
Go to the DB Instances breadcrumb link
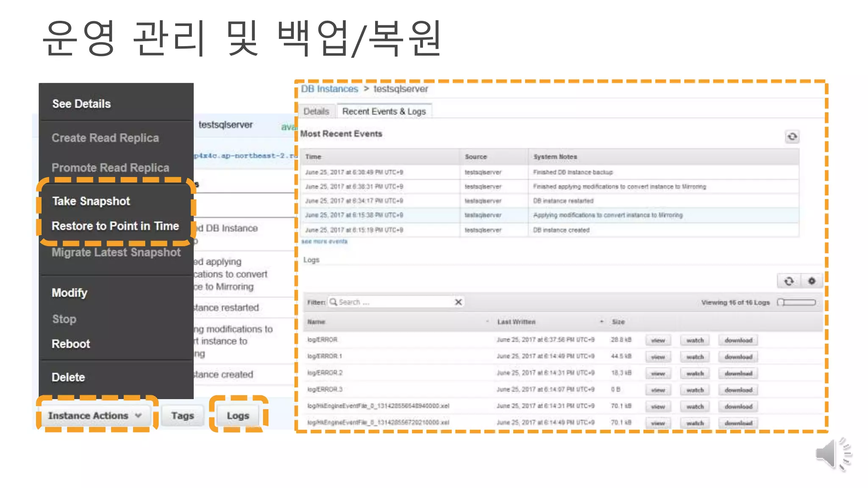pos(329,89)
